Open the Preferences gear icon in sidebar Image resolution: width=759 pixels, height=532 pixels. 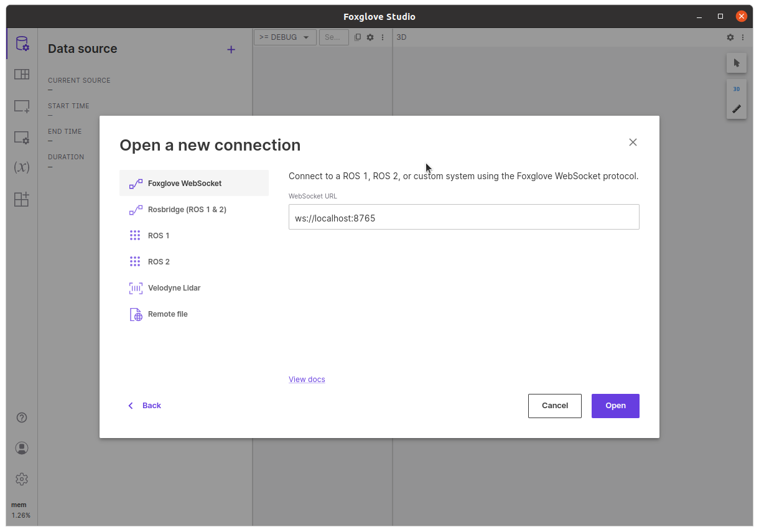pos(22,479)
